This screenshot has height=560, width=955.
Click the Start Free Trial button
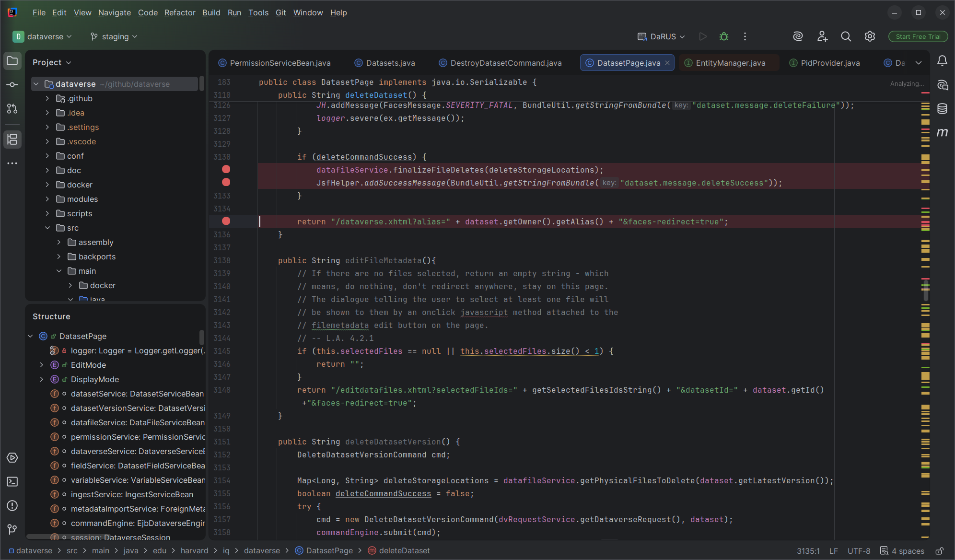click(x=918, y=36)
